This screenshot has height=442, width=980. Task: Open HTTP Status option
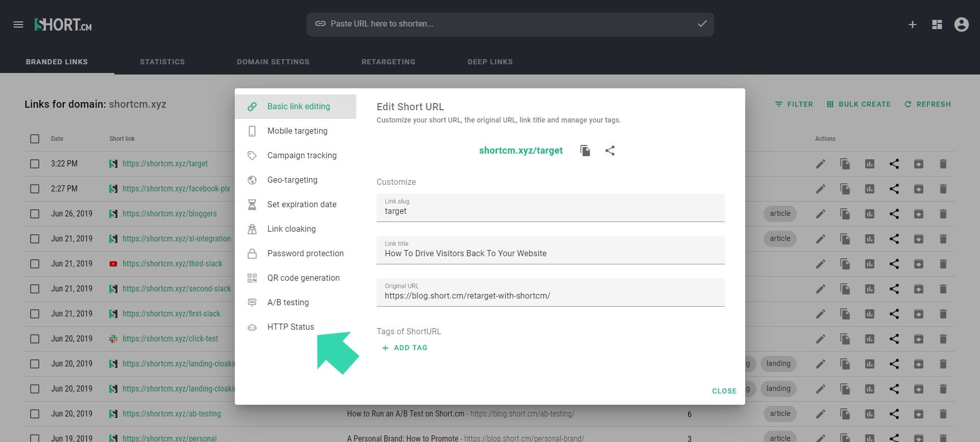pos(296,327)
